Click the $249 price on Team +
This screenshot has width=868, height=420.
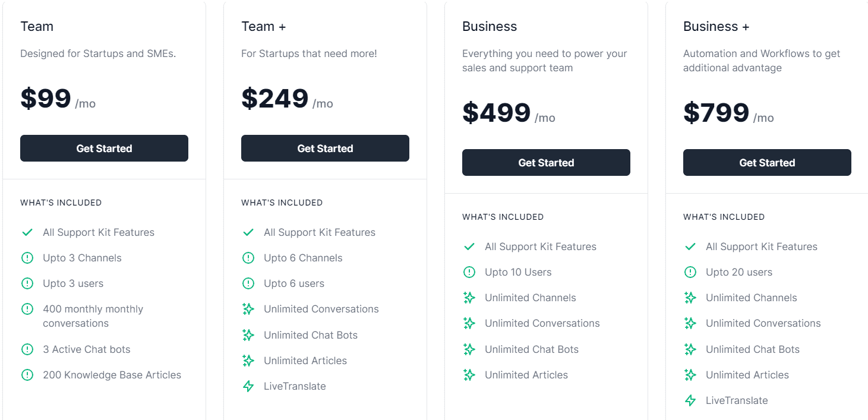point(274,98)
